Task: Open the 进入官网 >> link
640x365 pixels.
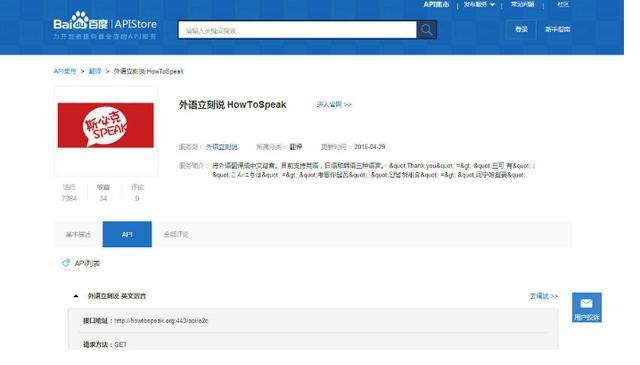Action: pyautogui.click(x=334, y=105)
